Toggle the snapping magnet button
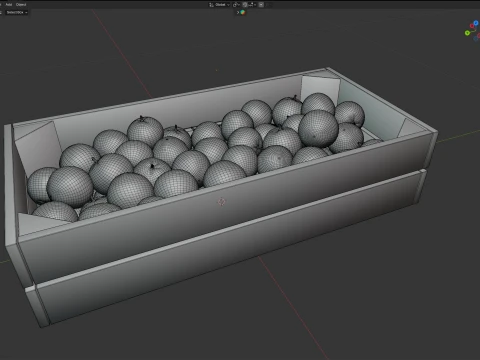 click(x=245, y=5)
